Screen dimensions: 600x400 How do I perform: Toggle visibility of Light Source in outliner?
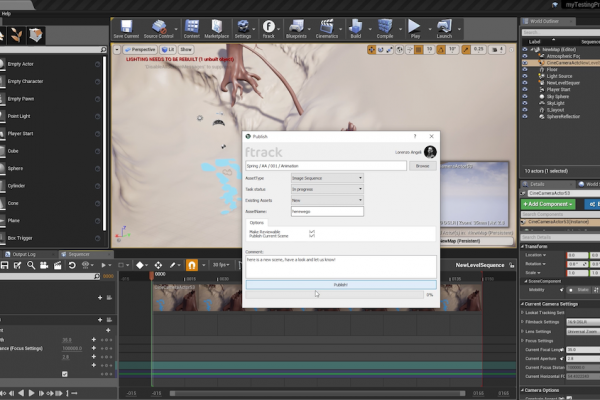[525, 76]
